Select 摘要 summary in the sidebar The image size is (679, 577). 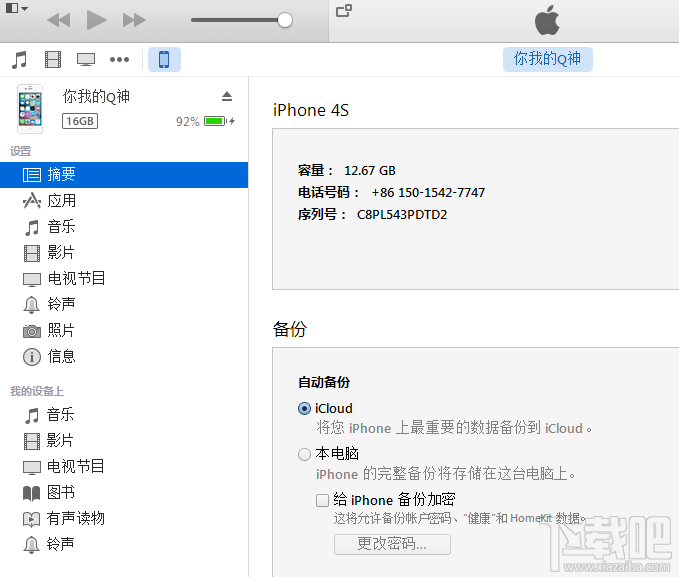click(x=124, y=175)
